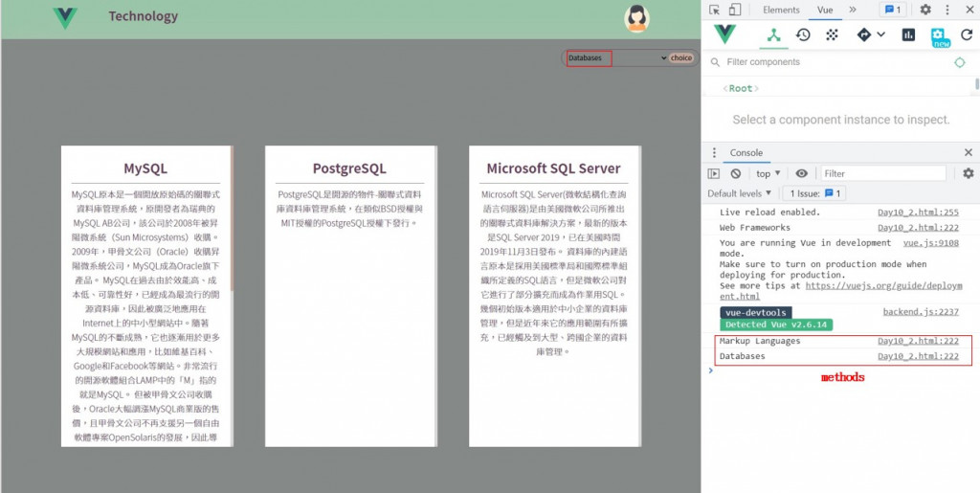Click the 'Detected Vue v2.6.14' badge
This screenshot has width=980, height=493.
(x=776, y=325)
